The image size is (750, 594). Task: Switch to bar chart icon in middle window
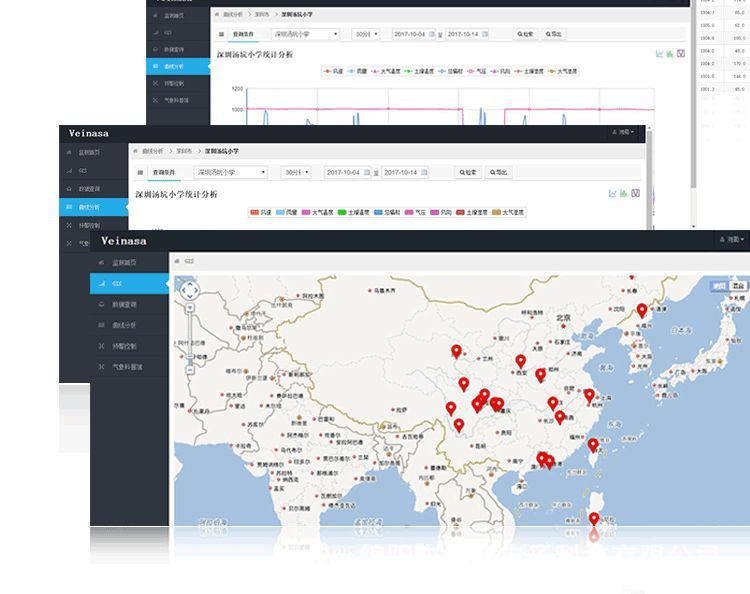[x=623, y=193]
